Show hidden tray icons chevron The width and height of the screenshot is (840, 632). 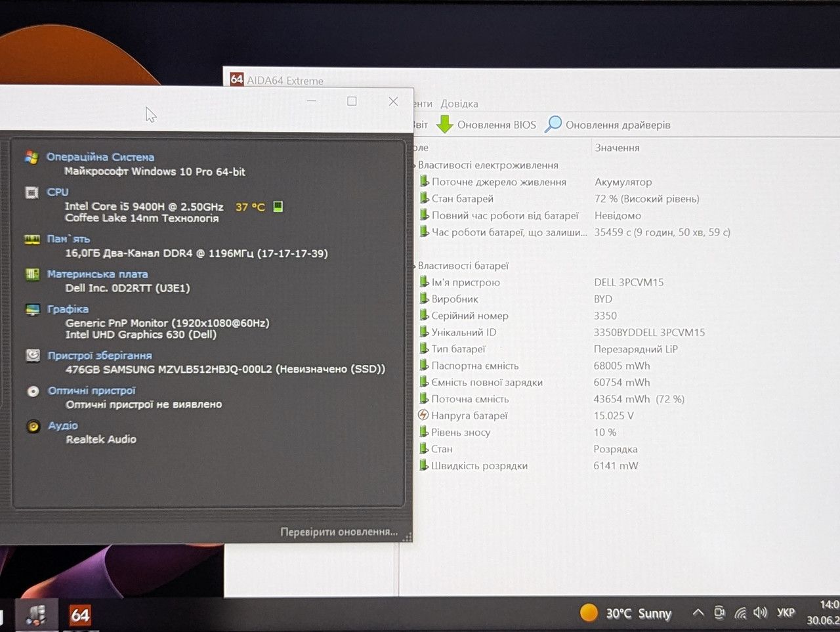pyautogui.click(x=698, y=613)
